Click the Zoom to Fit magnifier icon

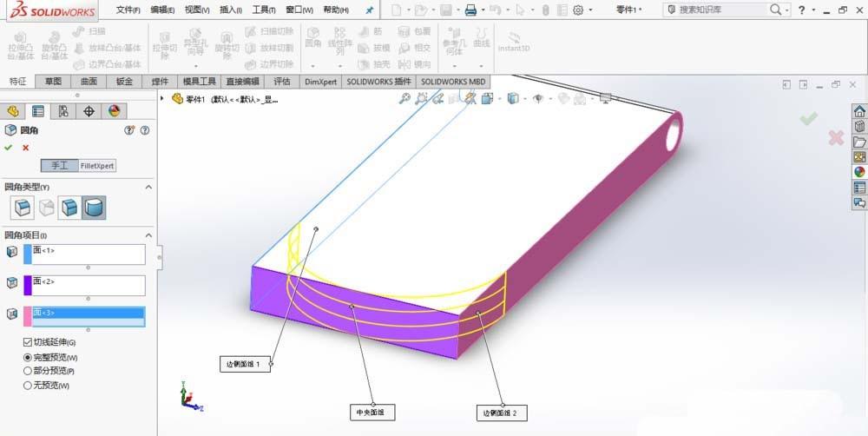pos(404,99)
